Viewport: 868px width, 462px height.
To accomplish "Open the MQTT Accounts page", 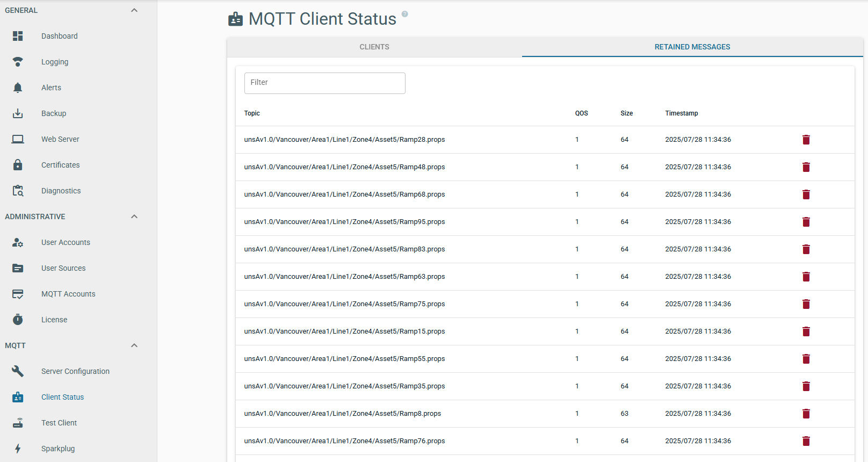I will [68, 294].
